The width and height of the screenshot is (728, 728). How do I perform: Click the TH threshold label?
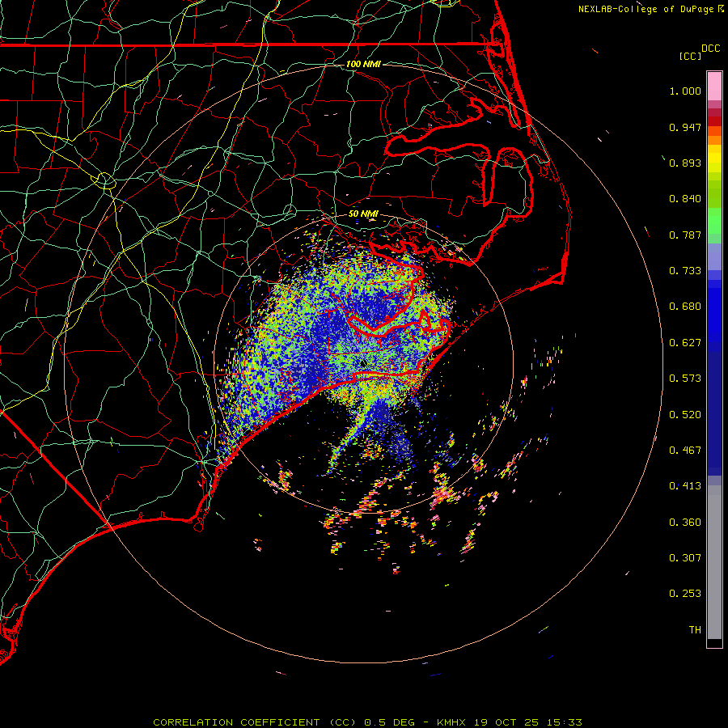coord(695,630)
